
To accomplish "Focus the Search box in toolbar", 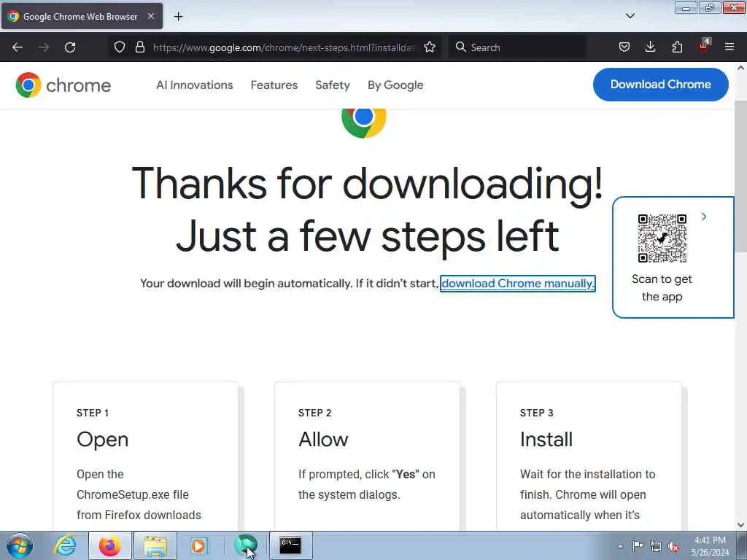I will tap(517, 47).
